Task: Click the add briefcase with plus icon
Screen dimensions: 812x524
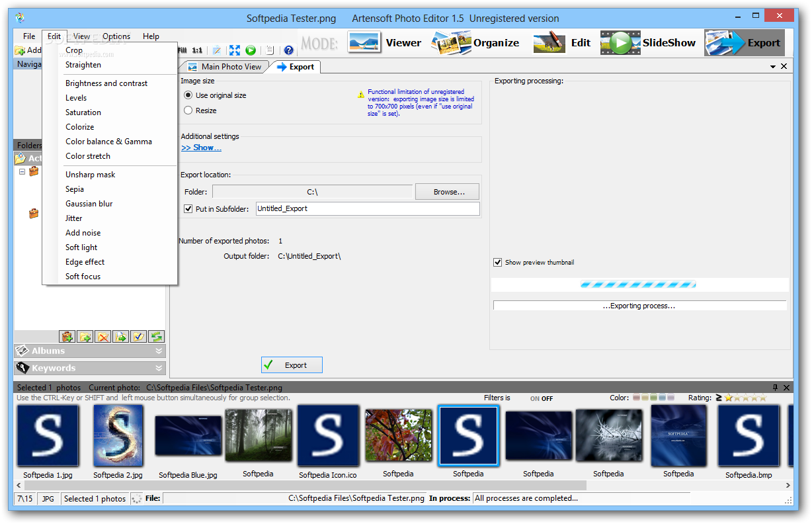Action: [x=67, y=337]
